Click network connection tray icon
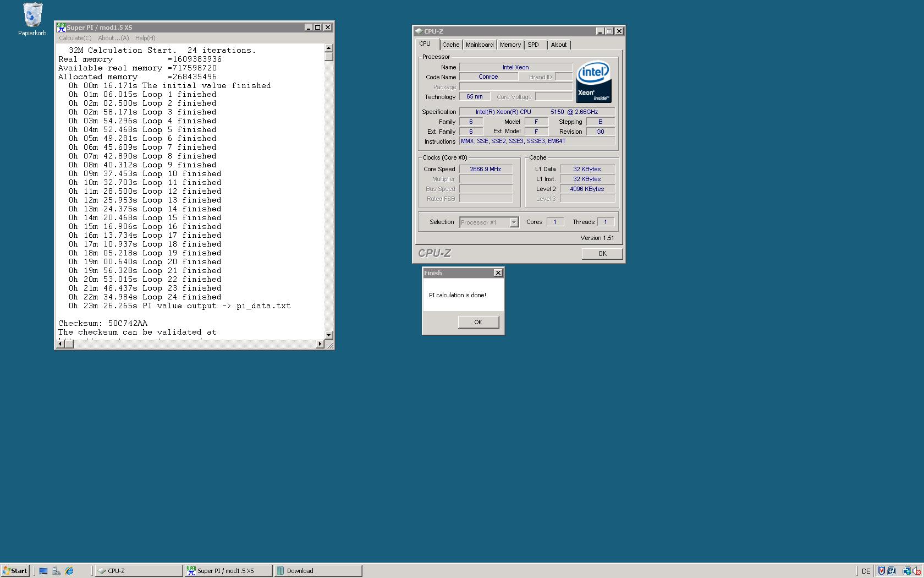The image size is (924, 578). [x=906, y=571]
